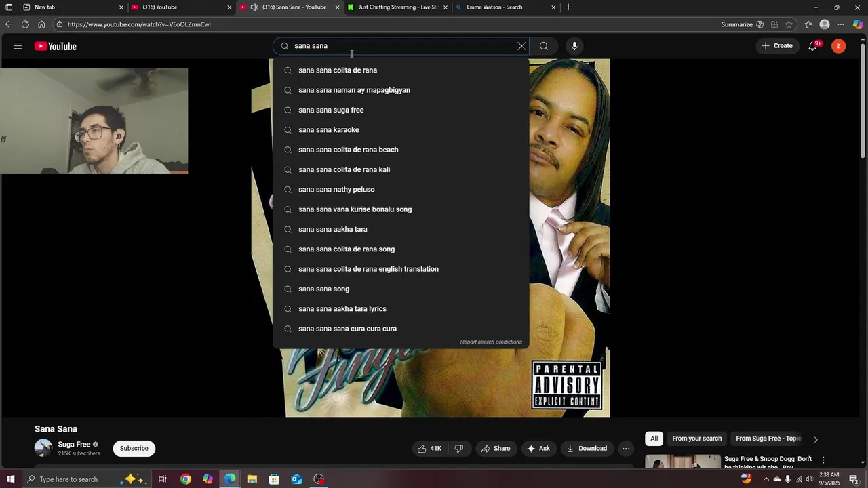The height and width of the screenshot is (488, 868).
Task: Subscribe to Suga Free channel
Action: (134, 449)
